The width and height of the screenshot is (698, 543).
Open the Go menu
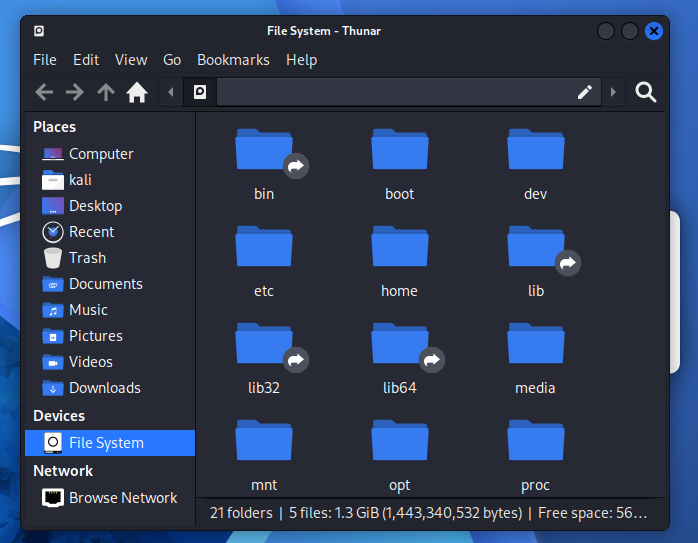tap(172, 60)
